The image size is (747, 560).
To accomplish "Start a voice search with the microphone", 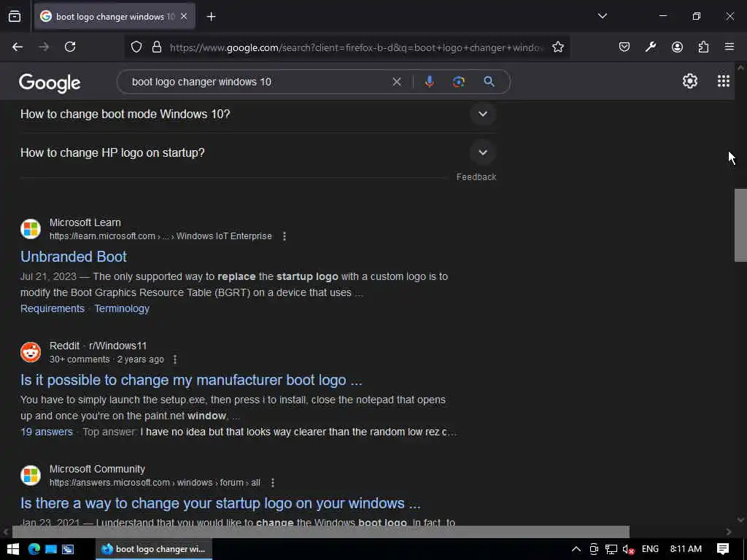I will pyautogui.click(x=429, y=82).
